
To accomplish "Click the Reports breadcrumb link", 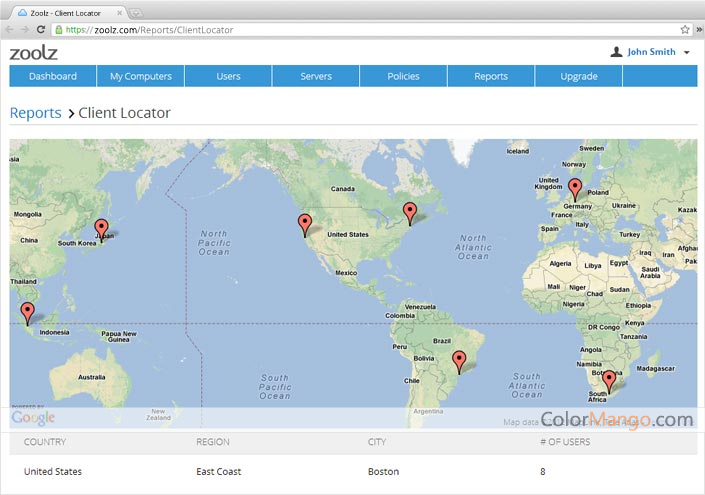I will (36, 113).
